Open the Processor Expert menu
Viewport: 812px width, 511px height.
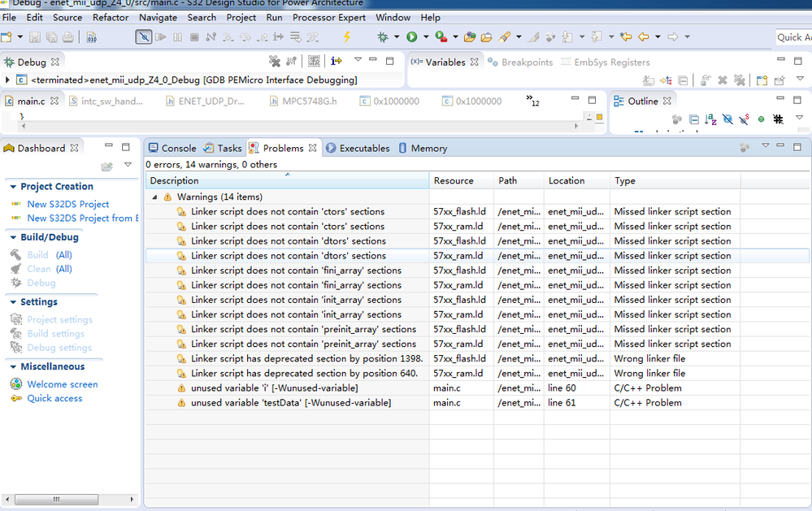[328, 17]
